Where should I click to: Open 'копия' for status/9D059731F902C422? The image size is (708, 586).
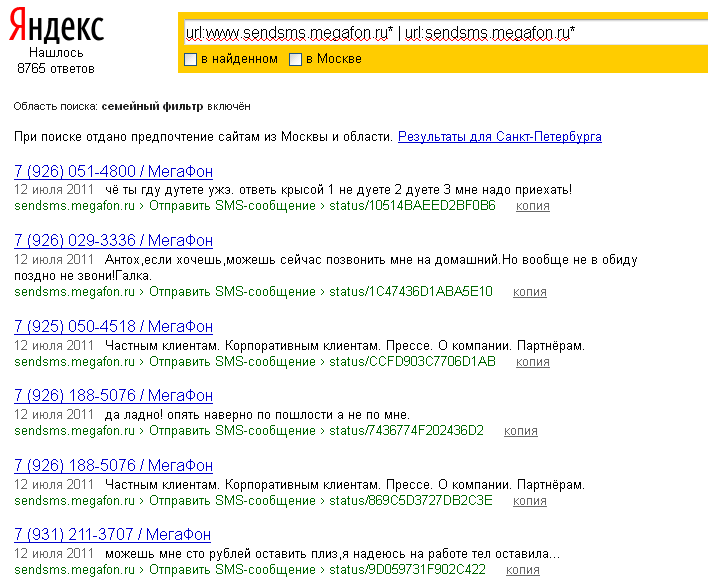522,570
